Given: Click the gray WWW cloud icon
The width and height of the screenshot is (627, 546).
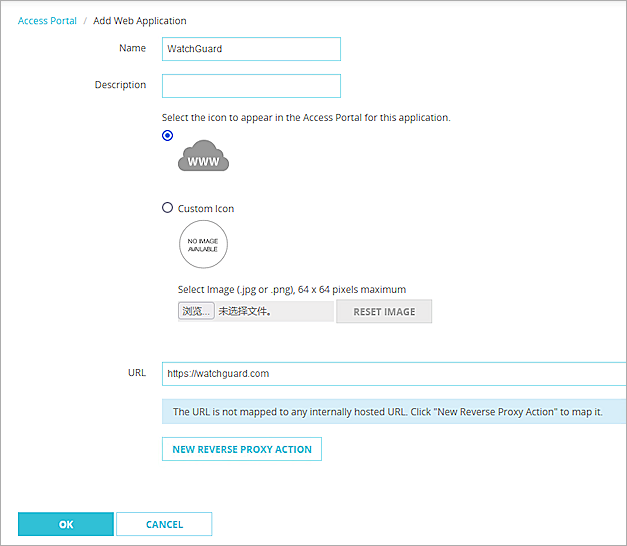Looking at the screenshot, I should pyautogui.click(x=204, y=156).
